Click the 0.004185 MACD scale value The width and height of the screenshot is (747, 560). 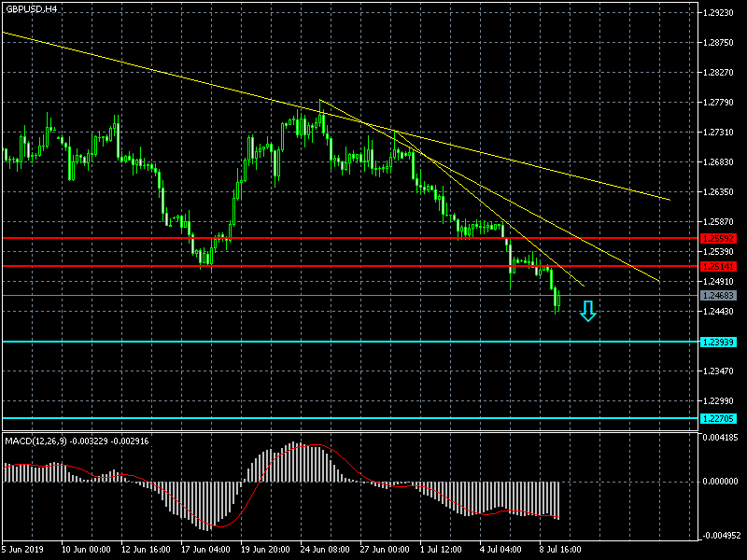click(x=720, y=437)
